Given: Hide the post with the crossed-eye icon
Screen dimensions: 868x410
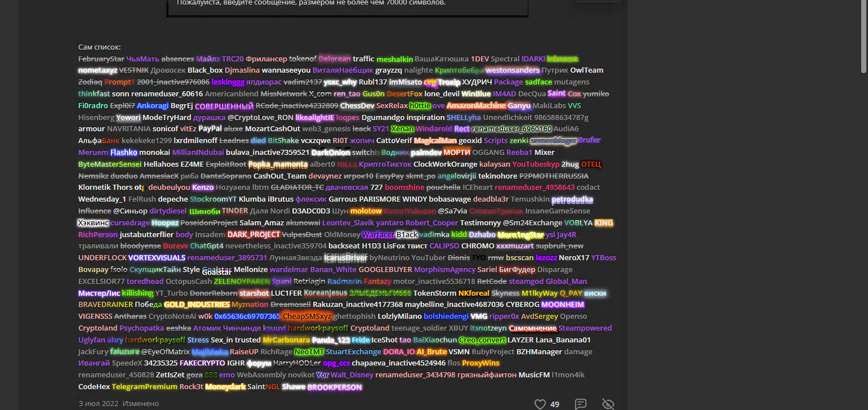Looking at the screenshot, I should [608, 404].
